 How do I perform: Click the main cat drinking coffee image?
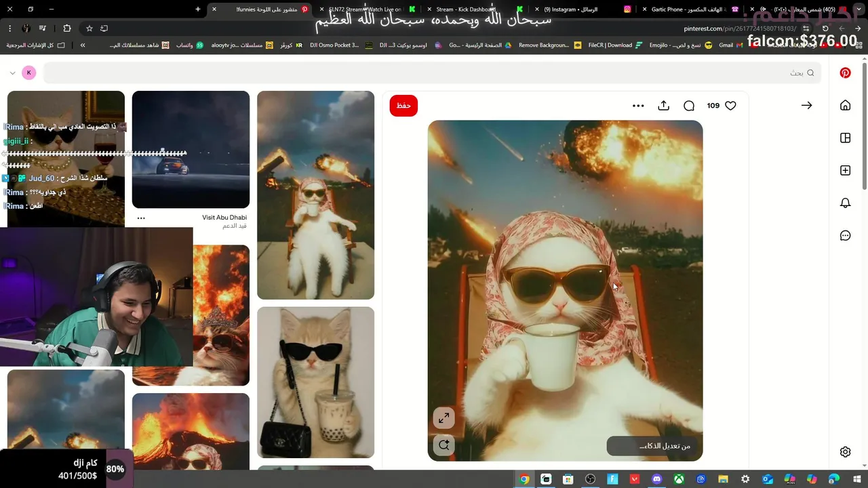(565, 291)
